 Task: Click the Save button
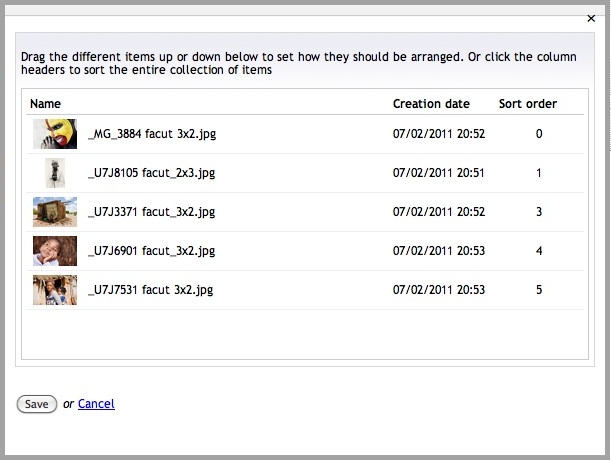click(37, 404)
